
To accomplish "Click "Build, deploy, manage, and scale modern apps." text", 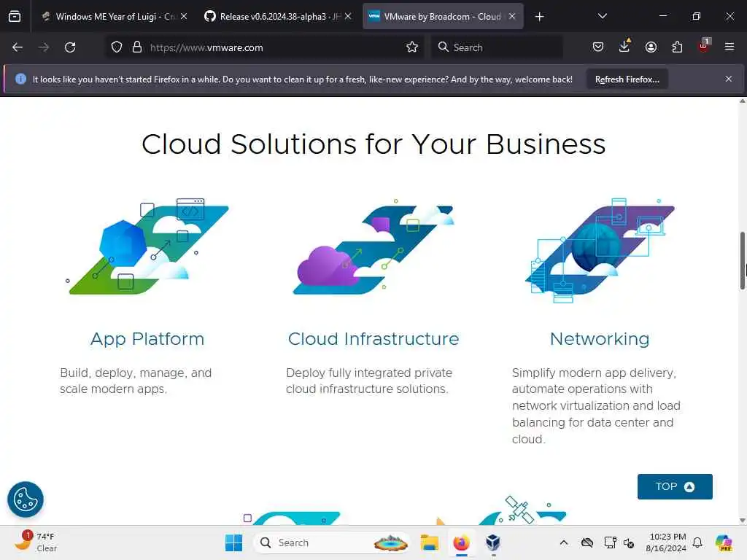I will click(136, 381).
